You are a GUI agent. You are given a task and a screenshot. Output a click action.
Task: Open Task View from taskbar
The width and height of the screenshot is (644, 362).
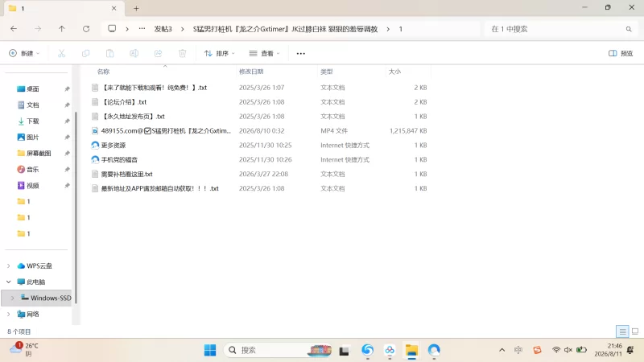click(x=345, y=351)
